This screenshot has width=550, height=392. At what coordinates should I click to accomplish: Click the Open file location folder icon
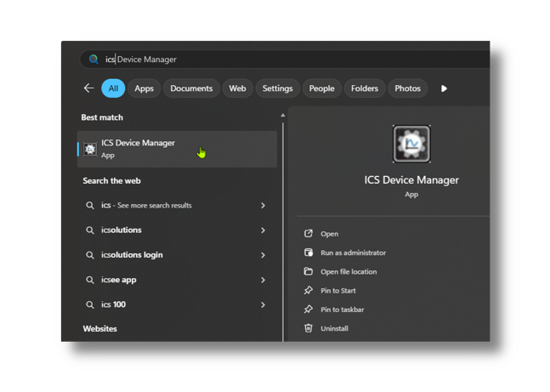(x=308, y=271)
